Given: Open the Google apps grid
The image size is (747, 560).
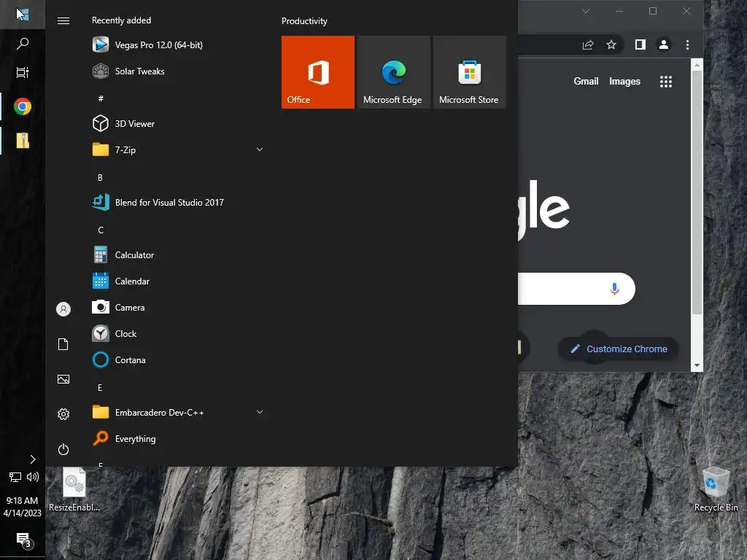Looking at the screenshot, I should pyautogui.click(x=666, y=82).
